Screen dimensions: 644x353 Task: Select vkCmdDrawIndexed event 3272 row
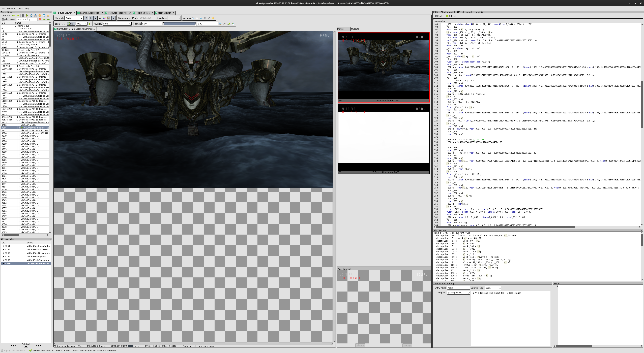(x=25, y=130)
